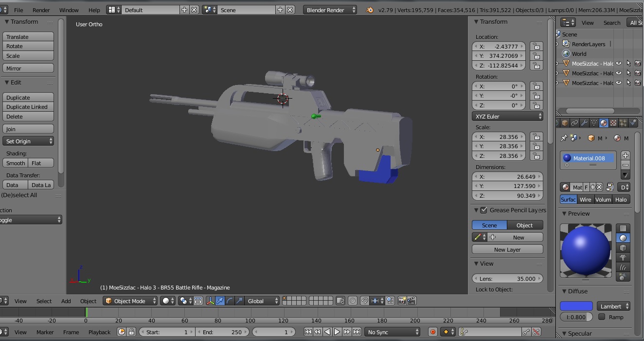The height and width of the screenshot is (341, 644).
Task: Play the animation in reverse
Action: (x=327, y=332)
